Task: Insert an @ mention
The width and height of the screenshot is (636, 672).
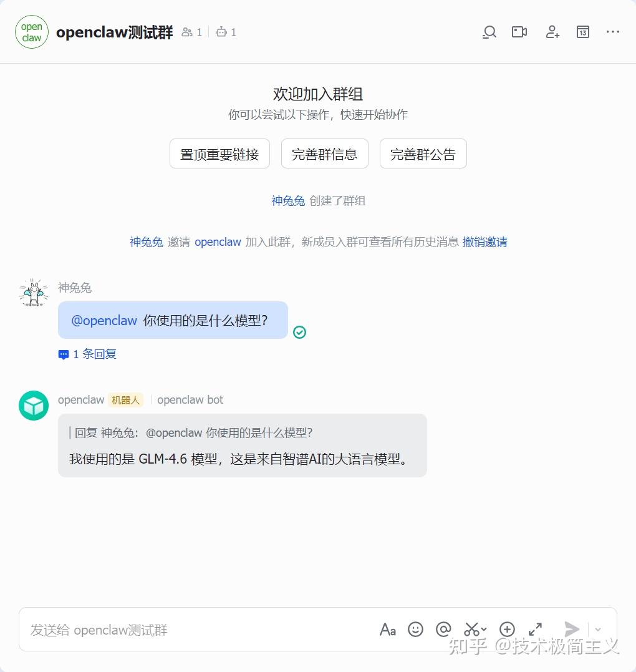Action: pyautogui.click(x=443, y=629)
